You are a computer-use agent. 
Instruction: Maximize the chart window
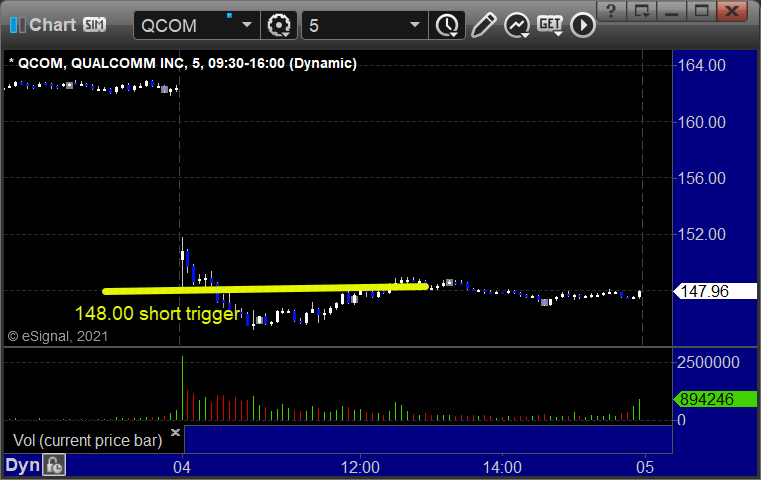(x=701, y=10)
